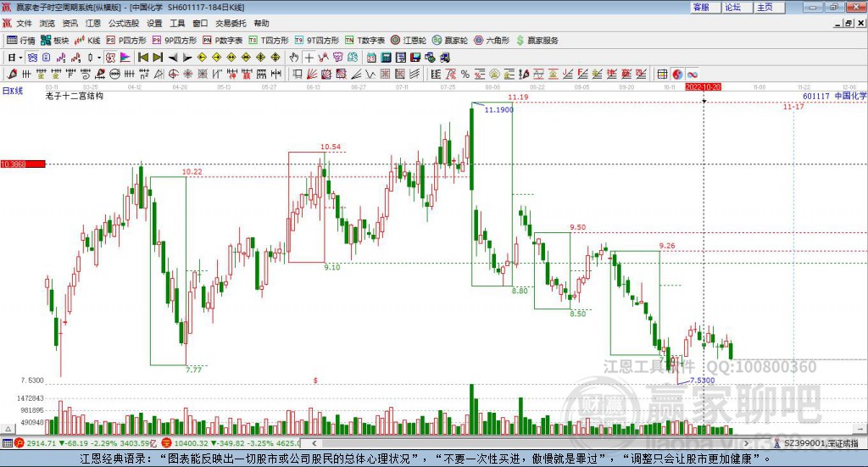The height and width of the screenshot is (467, 868).
Task: Open the 帮助 menu
Action: click(261, 23)
